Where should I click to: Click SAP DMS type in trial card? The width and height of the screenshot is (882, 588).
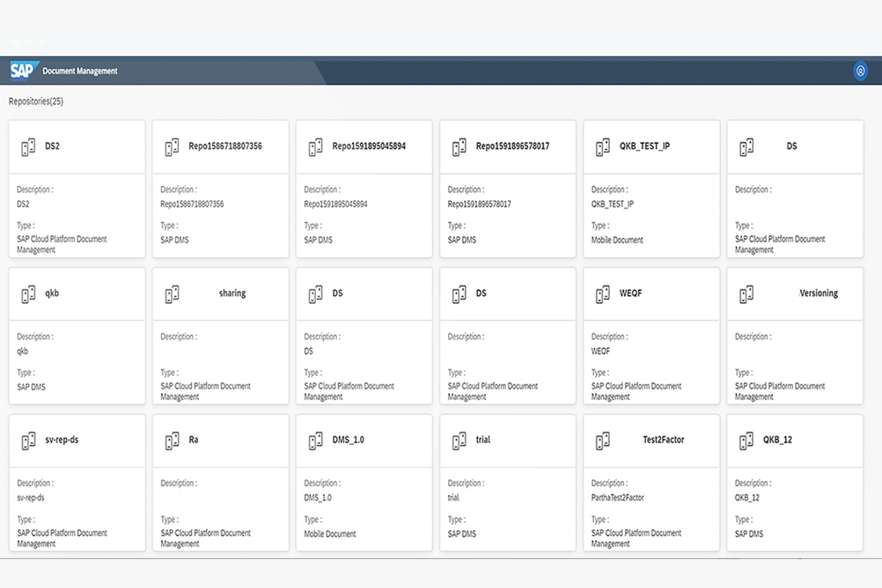[x=462, y=534]
